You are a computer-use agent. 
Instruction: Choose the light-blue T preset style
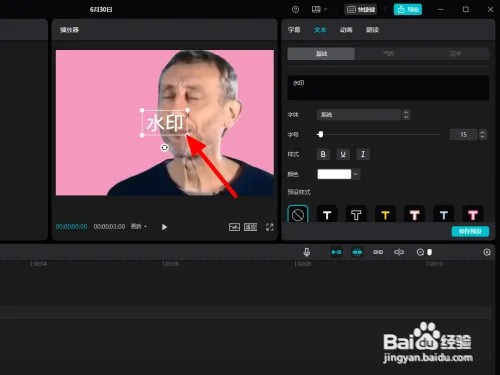pos(444,215)
